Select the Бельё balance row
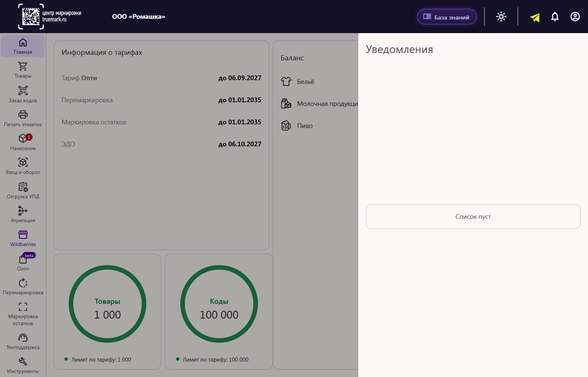Image resolution: width=588 pixels, height=377 pixels. pyautogui.click(x=319, y=82)
